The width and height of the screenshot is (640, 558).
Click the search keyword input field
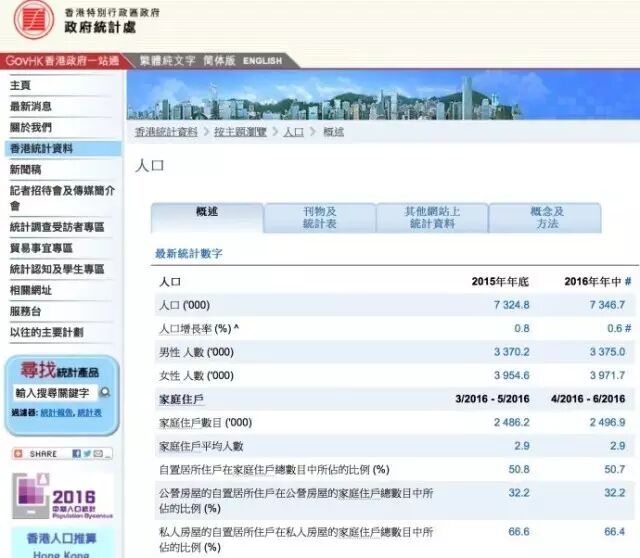click(x=52, y=393)
